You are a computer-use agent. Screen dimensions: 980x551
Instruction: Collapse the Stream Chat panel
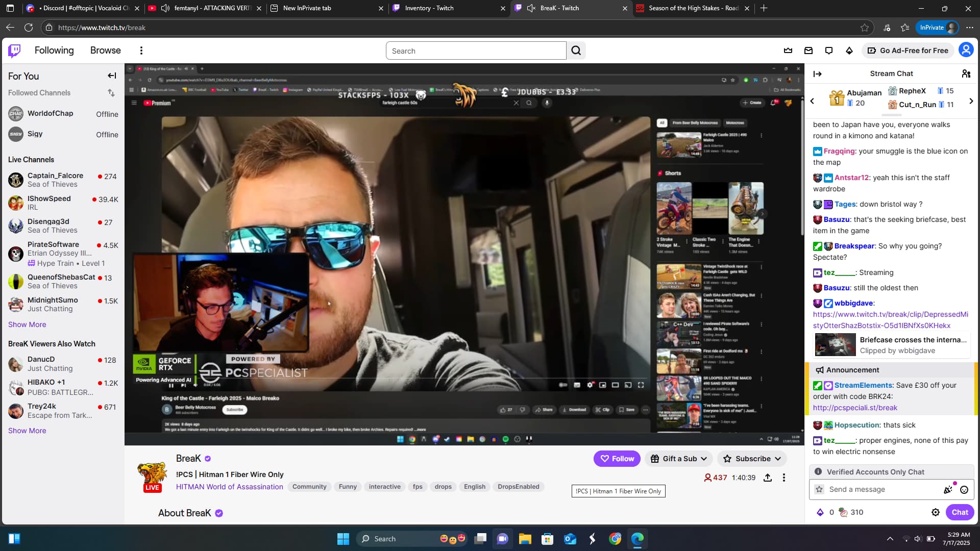pyautogui.click(x=817, y=74)
